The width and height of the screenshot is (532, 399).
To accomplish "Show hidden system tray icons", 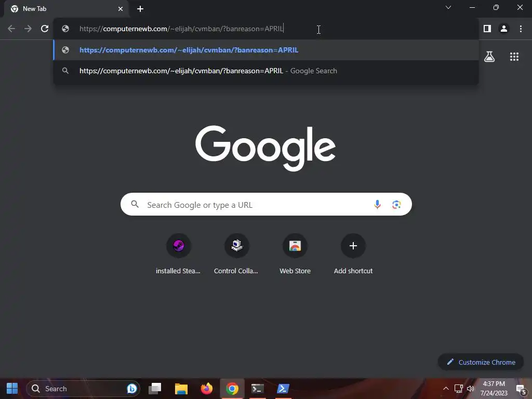I will click(446, 389).
